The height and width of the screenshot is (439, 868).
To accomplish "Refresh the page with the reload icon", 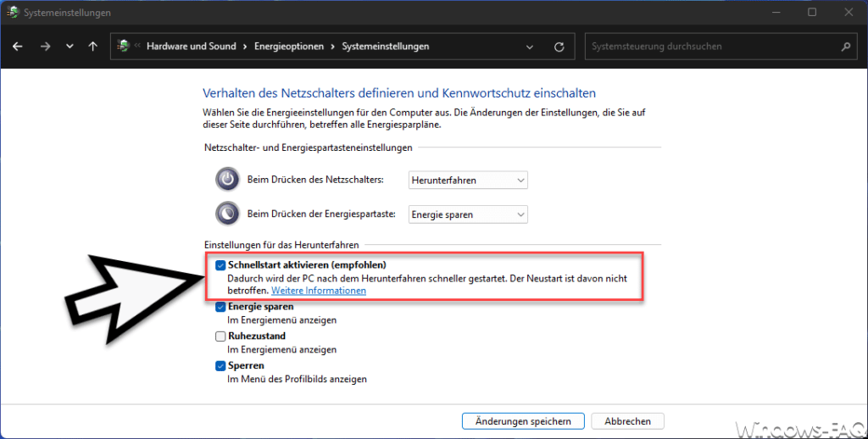I will 559,47.
